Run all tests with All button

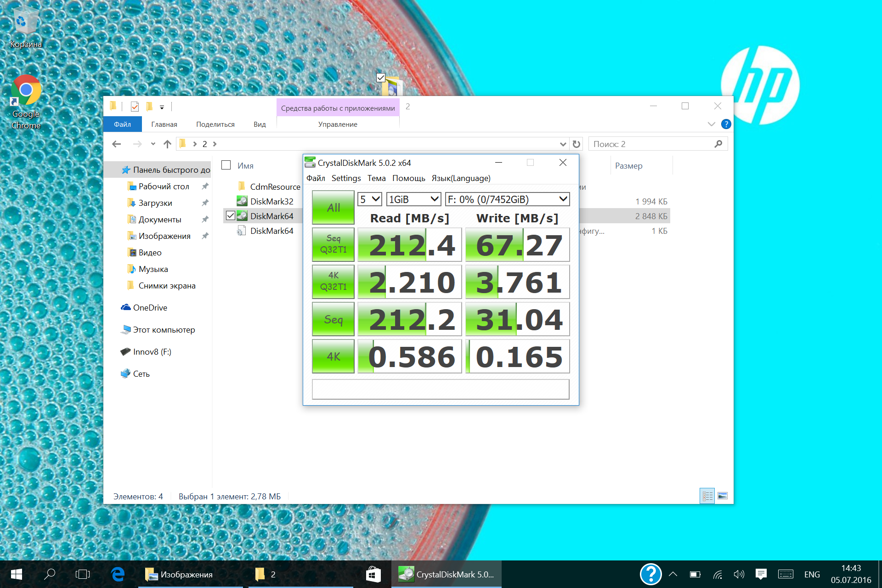(x=333, y=207)
